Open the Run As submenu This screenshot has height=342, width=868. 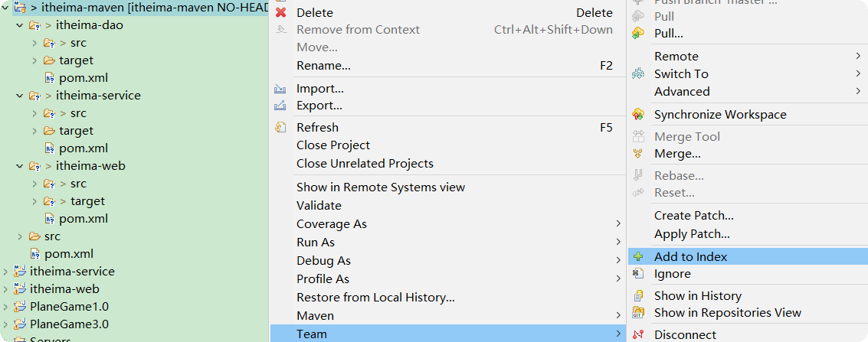(316, 242)
